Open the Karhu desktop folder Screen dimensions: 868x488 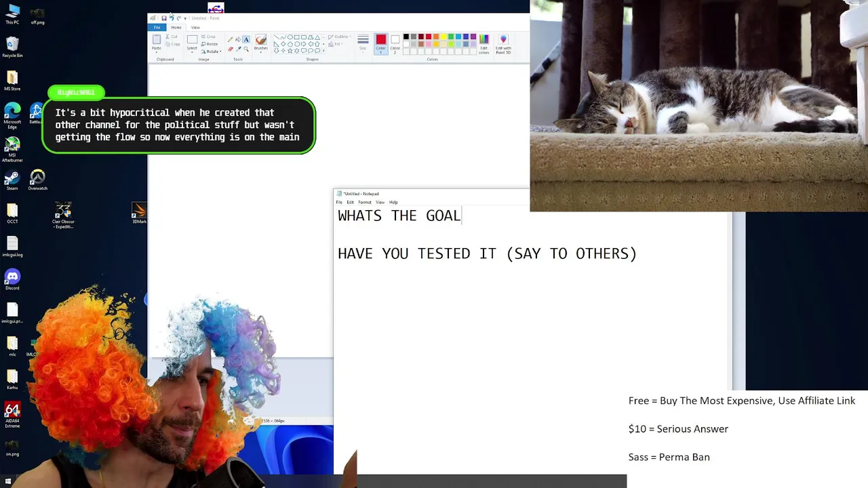[12, 379]
